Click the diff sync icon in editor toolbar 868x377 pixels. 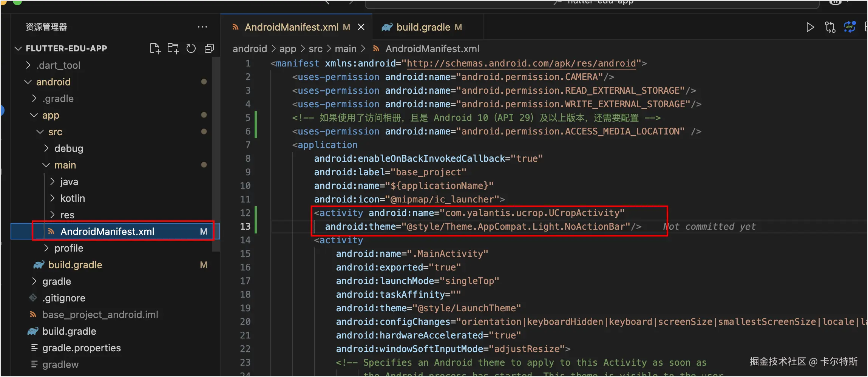850,27
